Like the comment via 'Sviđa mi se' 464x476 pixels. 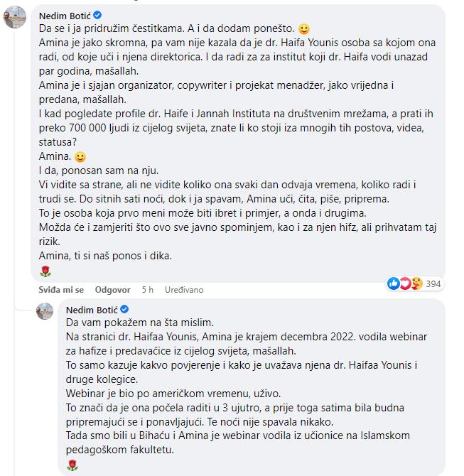(61, 290)
